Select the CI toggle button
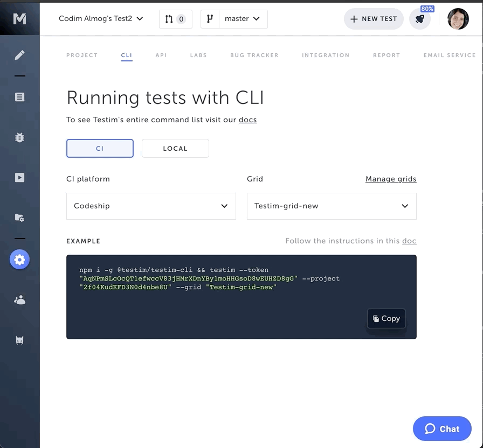483x448 pixels. [100, 148]
